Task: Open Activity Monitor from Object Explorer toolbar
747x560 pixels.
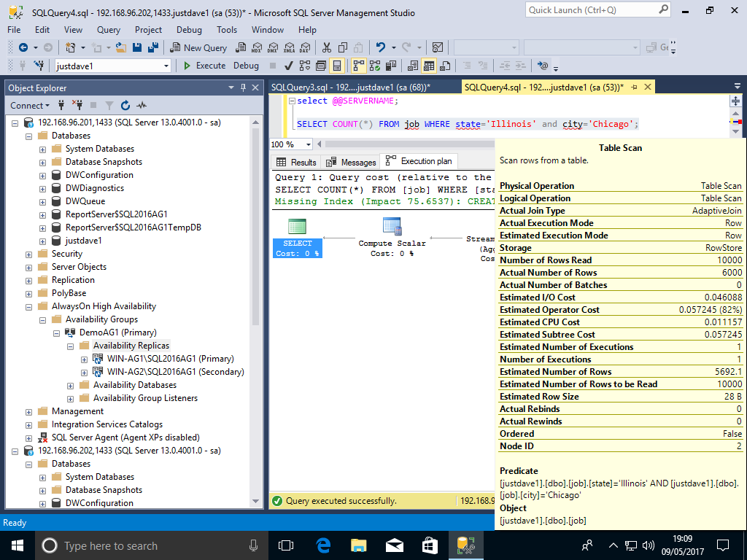Action: (142, 105)
